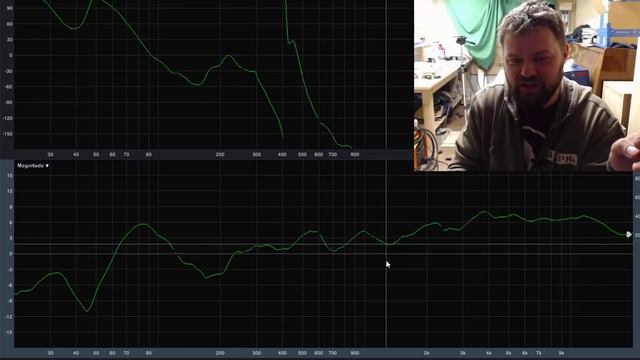640x360 pixels.
Task: Click the "-15" label on the magnitude axis
Action: tap(9, 333)
